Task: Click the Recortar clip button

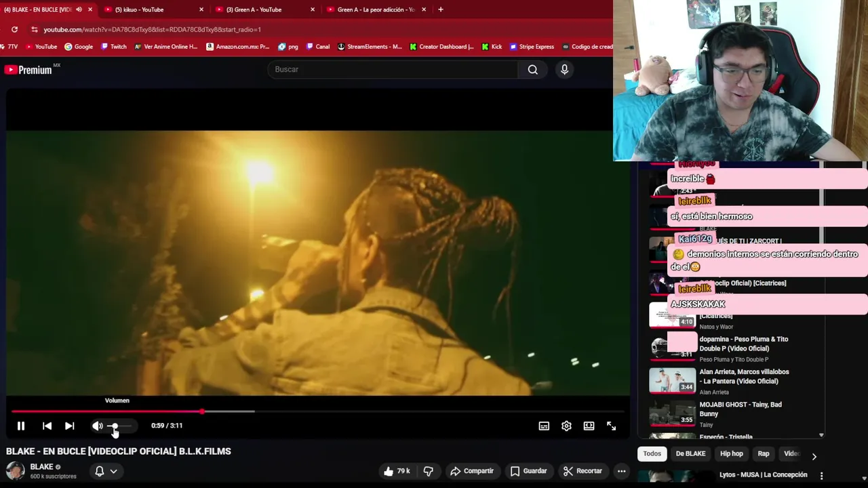Action: [x=583, y=471]
